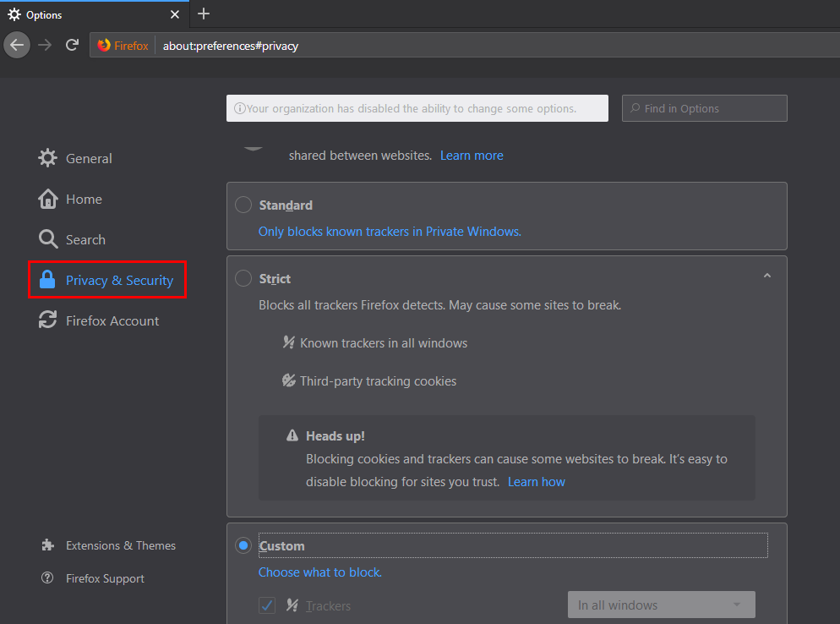Click the Trackers icon beside the checkbox
Viewport: 840px width, 624px height.
click(x=292, y=605)
